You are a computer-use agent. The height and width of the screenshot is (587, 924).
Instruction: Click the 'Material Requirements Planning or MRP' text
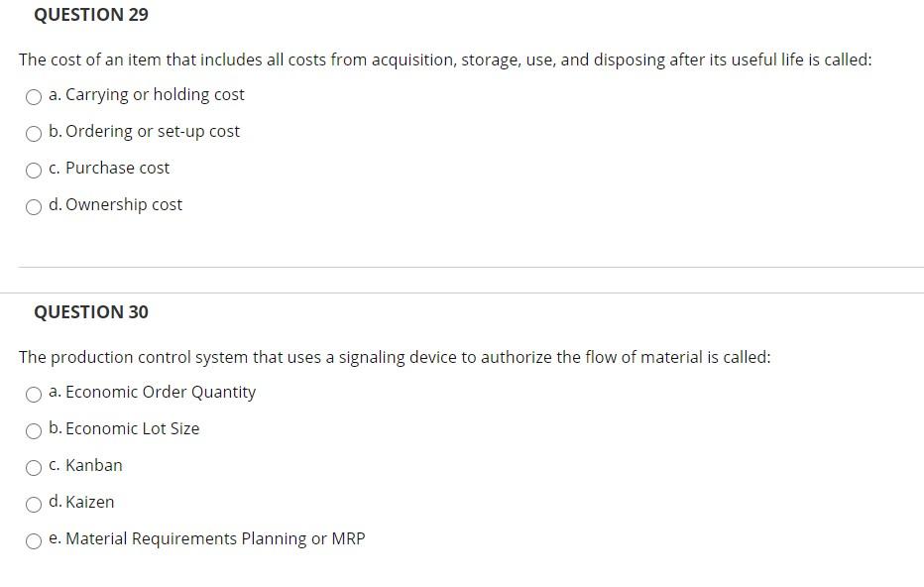click(215, 538)
